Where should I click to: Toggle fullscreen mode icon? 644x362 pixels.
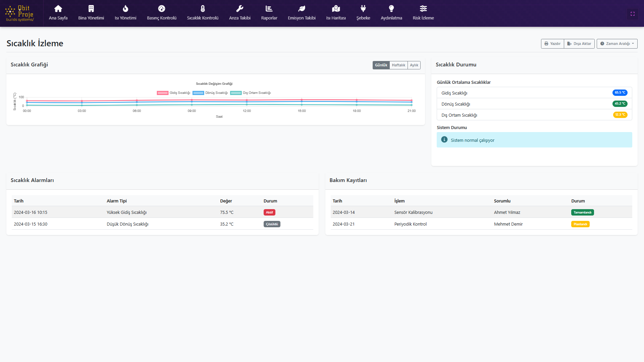point(632,14)
